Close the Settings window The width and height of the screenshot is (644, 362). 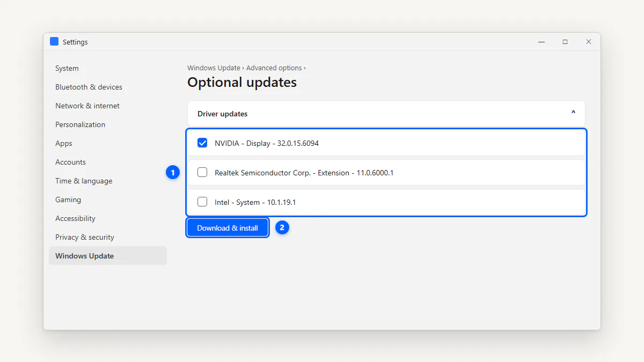589,42
